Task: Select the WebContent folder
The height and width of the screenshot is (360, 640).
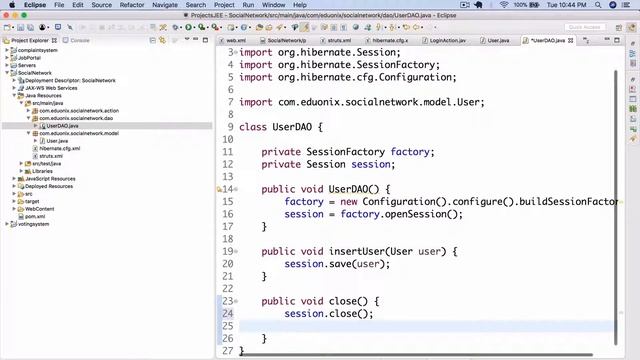Action: pos(39,209)
